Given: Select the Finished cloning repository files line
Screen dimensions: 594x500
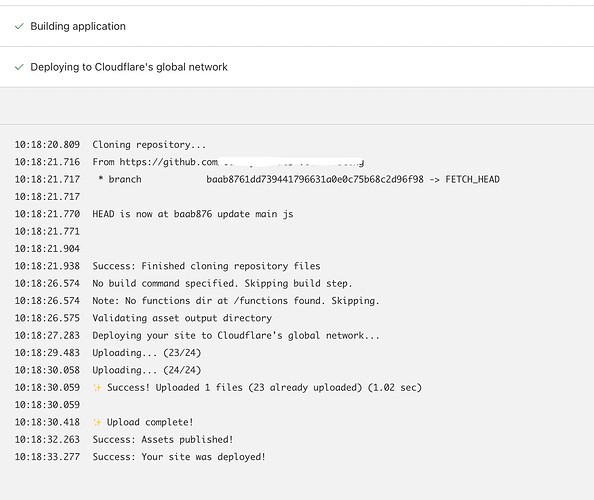Looking at the screenshot, I should 206,266.
